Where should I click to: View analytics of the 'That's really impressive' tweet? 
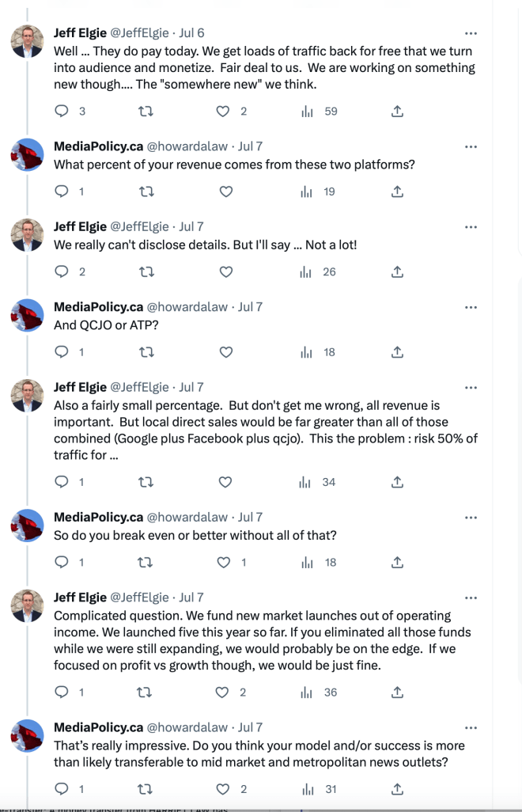308,788
